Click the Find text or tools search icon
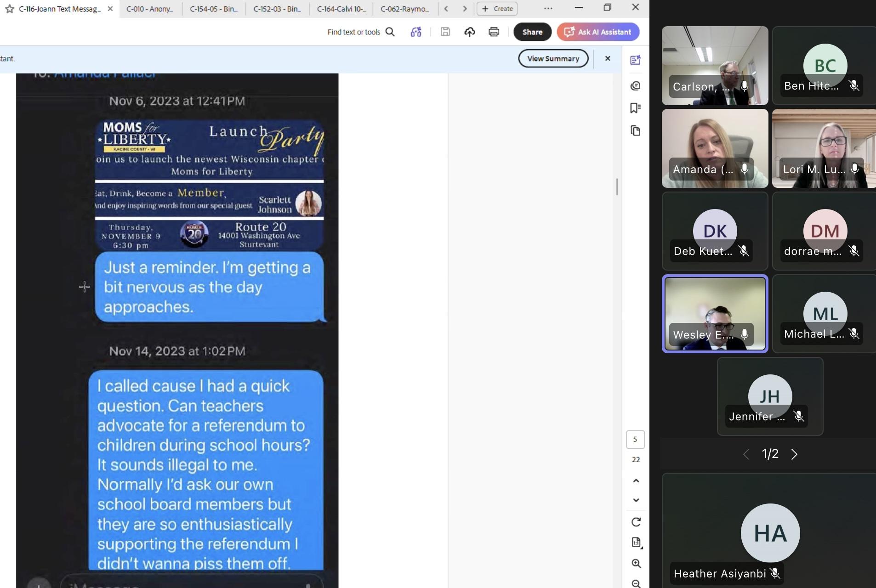Screen dimensions: 876x588 (x=390, y=32)
